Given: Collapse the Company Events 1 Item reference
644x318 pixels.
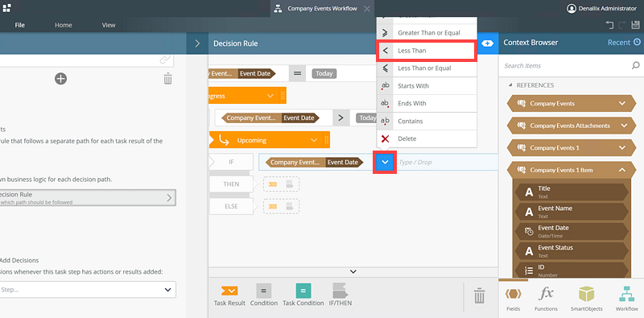Looking at the screenshot, I should coord(621,170).
